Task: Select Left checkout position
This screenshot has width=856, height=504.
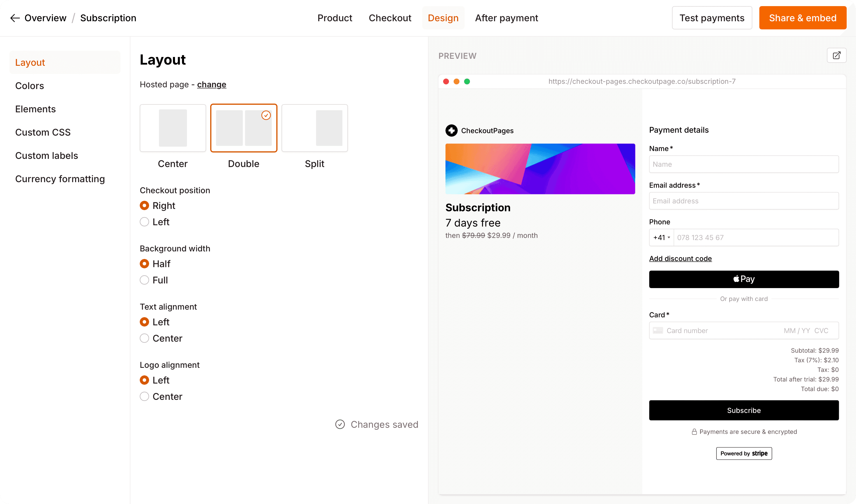Action: (x=144, y=222)
